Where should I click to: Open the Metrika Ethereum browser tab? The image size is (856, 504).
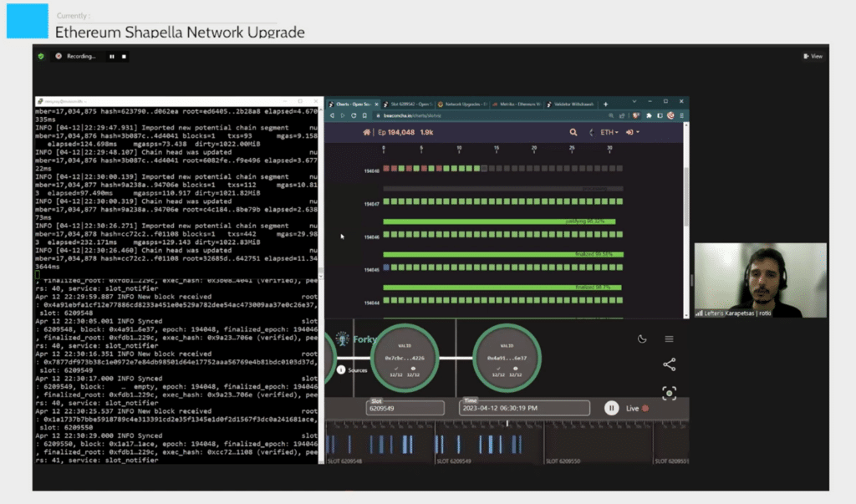tap(517, 104)
